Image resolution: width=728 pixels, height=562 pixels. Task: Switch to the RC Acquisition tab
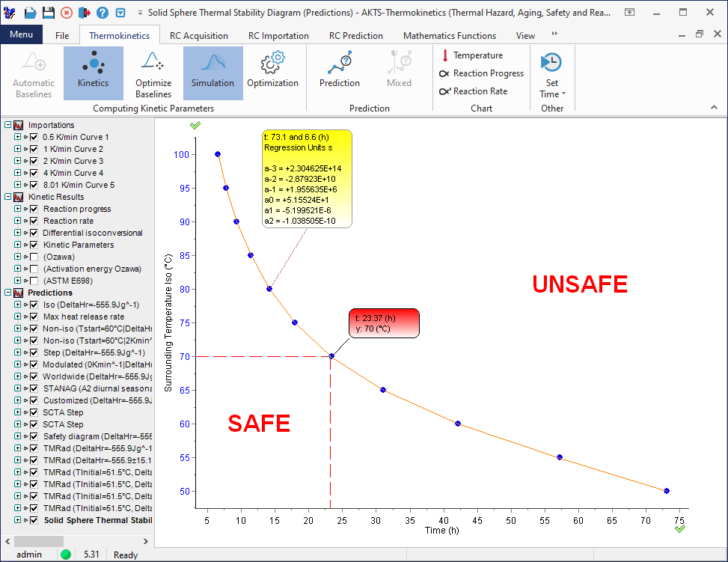click(x=199, y=35)
